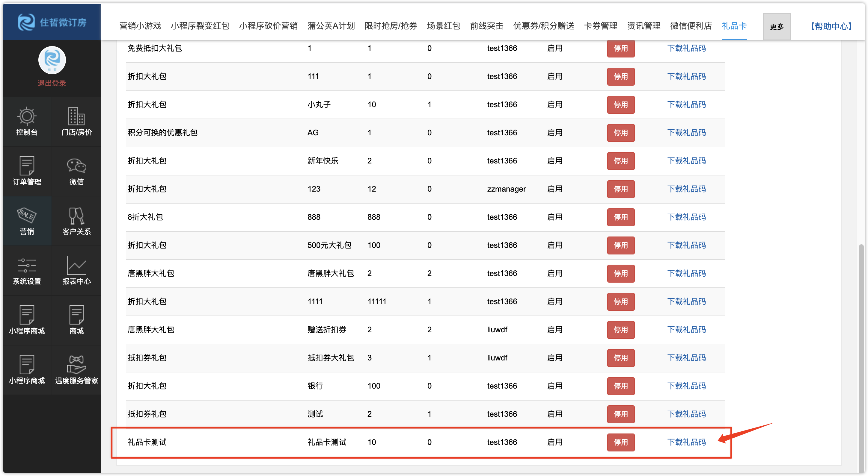
Task: Click 退出登录 to log out
Action: pos(52,83)
